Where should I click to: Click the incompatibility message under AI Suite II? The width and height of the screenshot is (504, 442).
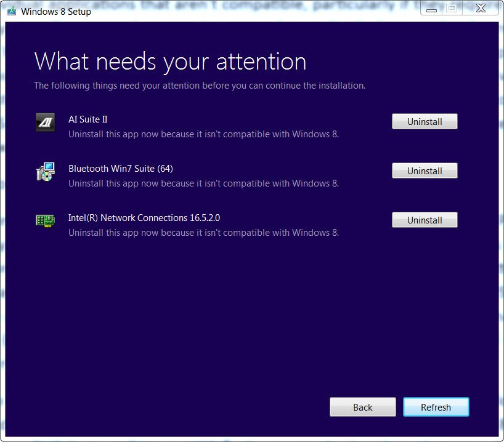203,134
